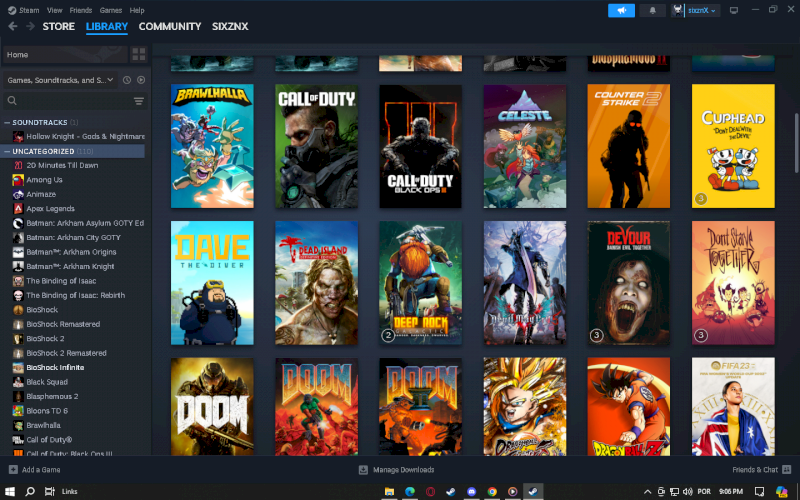This screenshot has height=500, width=800.
Task: Open the SIXZNX profile tab
Action: click(230, 27)
